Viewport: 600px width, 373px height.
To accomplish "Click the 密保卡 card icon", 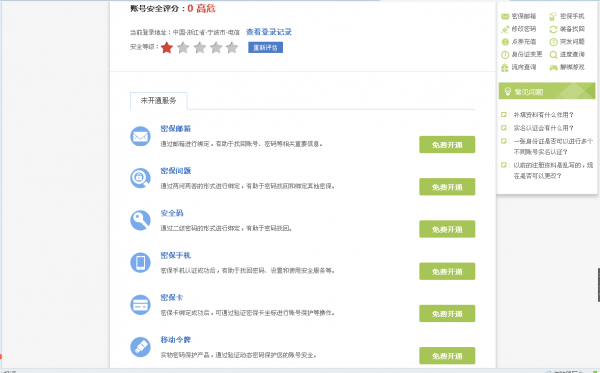I will [x=140, y=305].
